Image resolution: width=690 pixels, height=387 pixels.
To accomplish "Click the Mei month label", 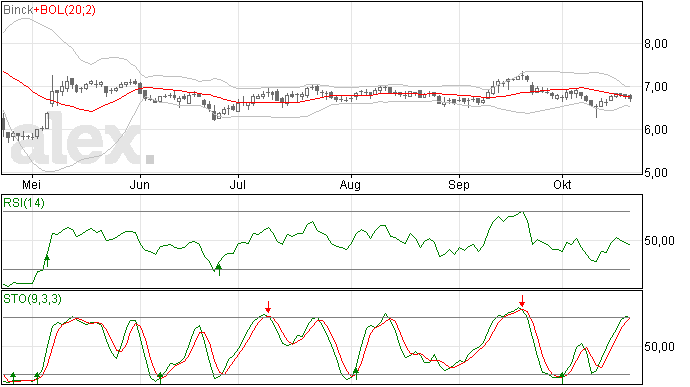I will [x=31, y=184].
